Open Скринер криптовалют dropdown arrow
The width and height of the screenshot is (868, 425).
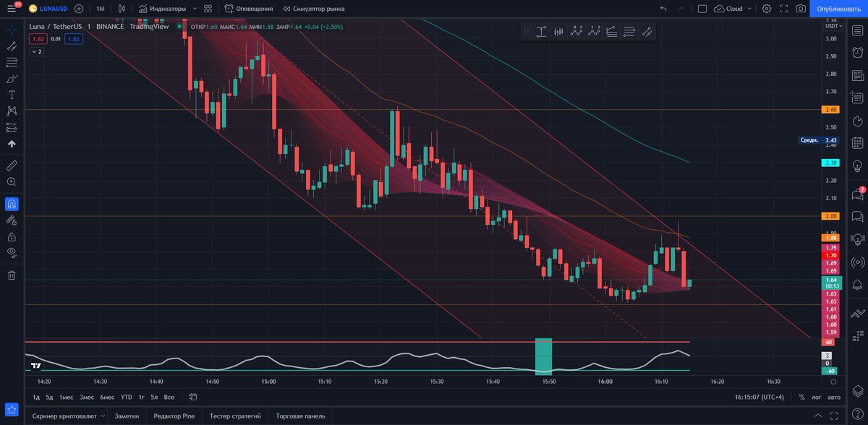(x=103, y=416)
